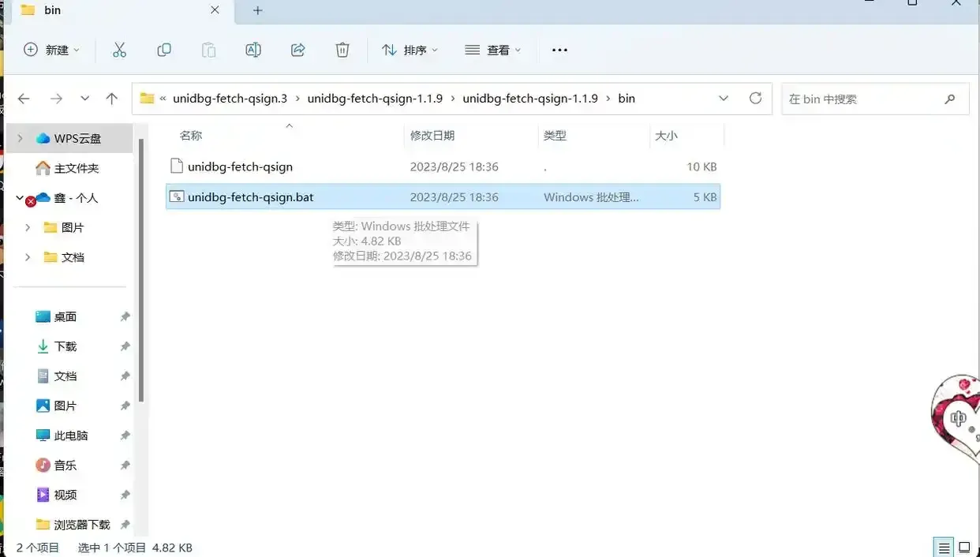This screenshot has height=557, width=980.
Task: Click the Rename icon in toolbar
Action: 253,50
